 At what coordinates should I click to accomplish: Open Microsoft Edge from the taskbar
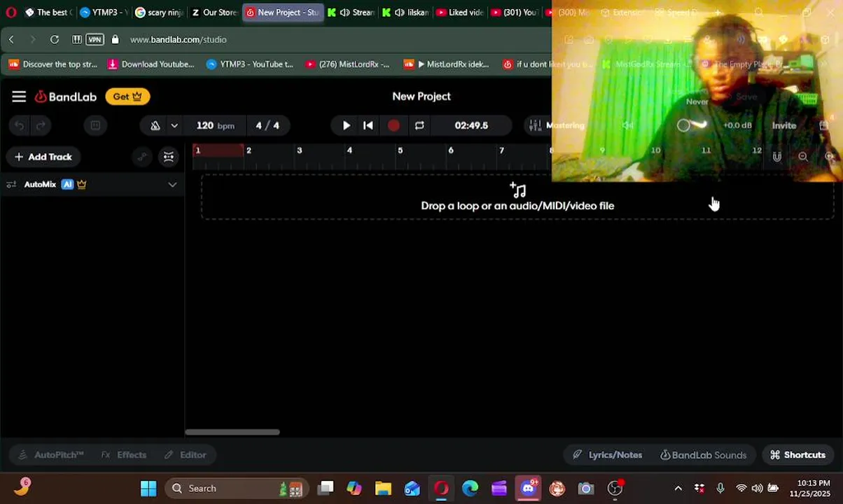(470, 489)
